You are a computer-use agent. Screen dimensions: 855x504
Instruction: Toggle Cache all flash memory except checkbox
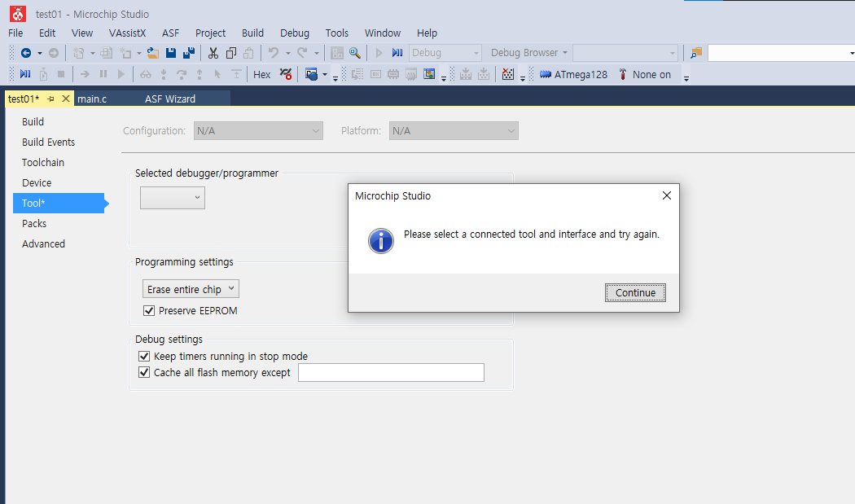click(x=144, y=373)
